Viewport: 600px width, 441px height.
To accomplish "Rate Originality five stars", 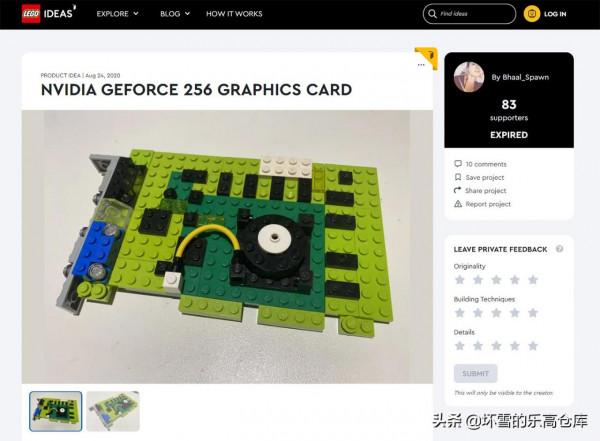I will pyautogui.click(x=533, y=280).
